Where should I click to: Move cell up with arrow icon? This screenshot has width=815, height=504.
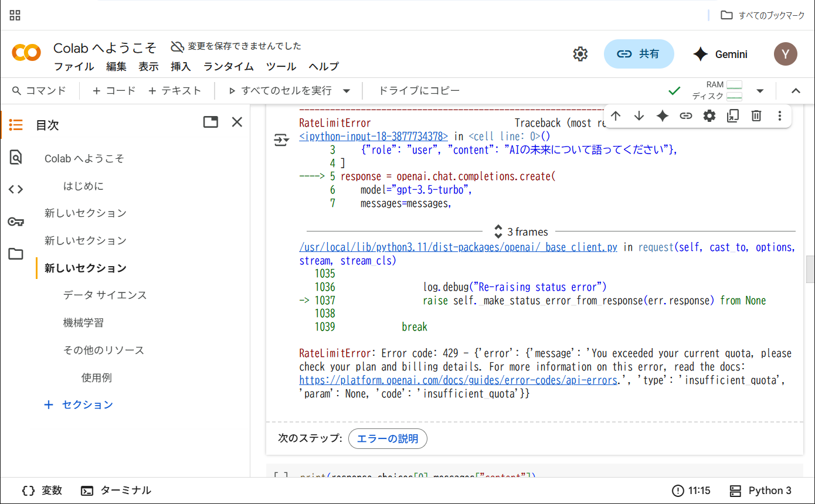tap(616, 116)
